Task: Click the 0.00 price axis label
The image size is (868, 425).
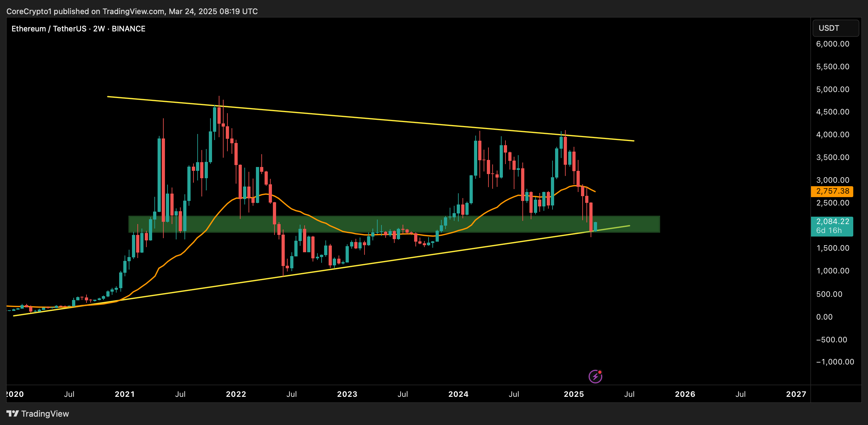Action: pos(824,317)
